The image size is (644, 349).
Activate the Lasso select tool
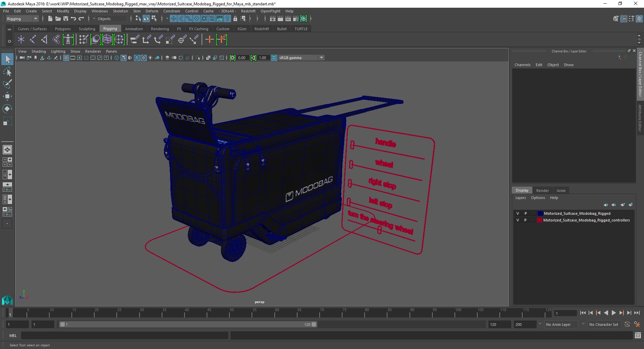[x=7, y=72]
